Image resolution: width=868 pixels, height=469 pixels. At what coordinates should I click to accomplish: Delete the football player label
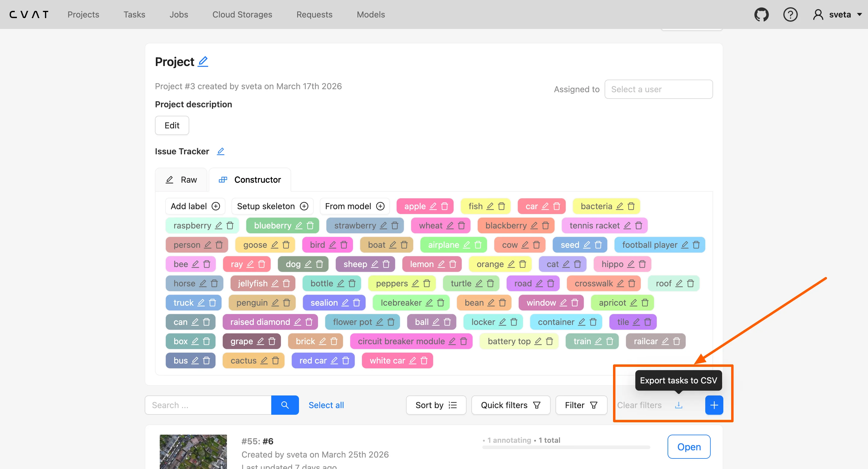tap(696, 245)
